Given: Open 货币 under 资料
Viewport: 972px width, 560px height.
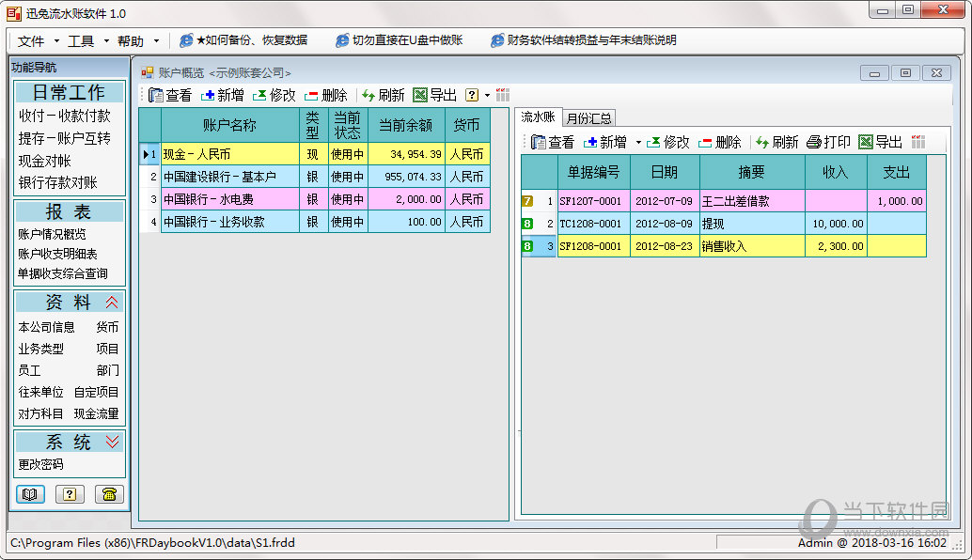Looking at the screenshot, I should click(107, 327).
